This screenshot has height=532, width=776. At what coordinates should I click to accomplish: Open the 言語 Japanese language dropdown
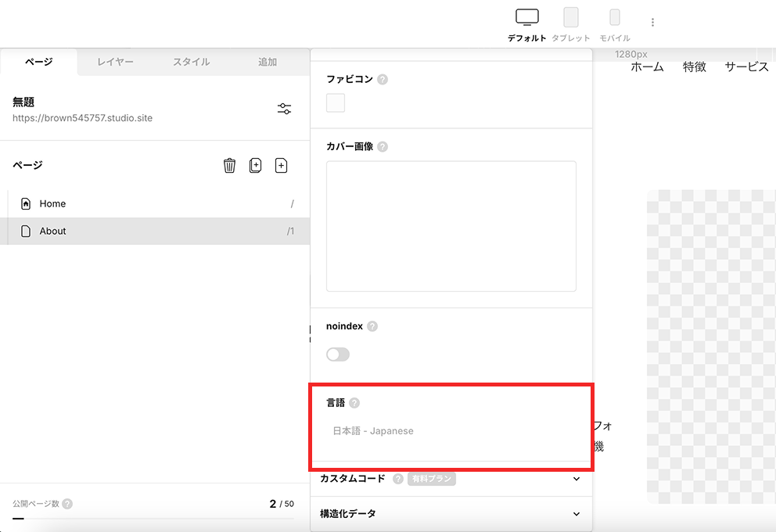pyautogui.click(x=451, y=431)
